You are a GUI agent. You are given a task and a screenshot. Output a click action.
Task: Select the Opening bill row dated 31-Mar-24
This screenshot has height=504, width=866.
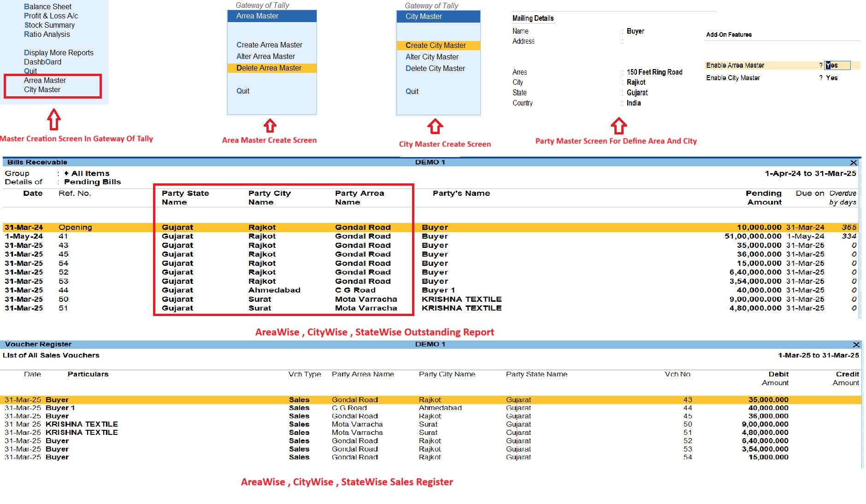(x=75, y=228)
